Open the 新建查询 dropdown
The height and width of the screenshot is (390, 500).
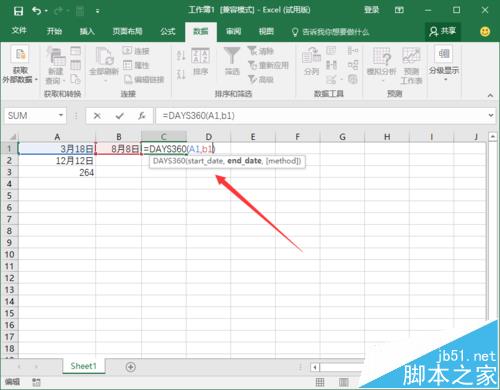pos(56,66)
